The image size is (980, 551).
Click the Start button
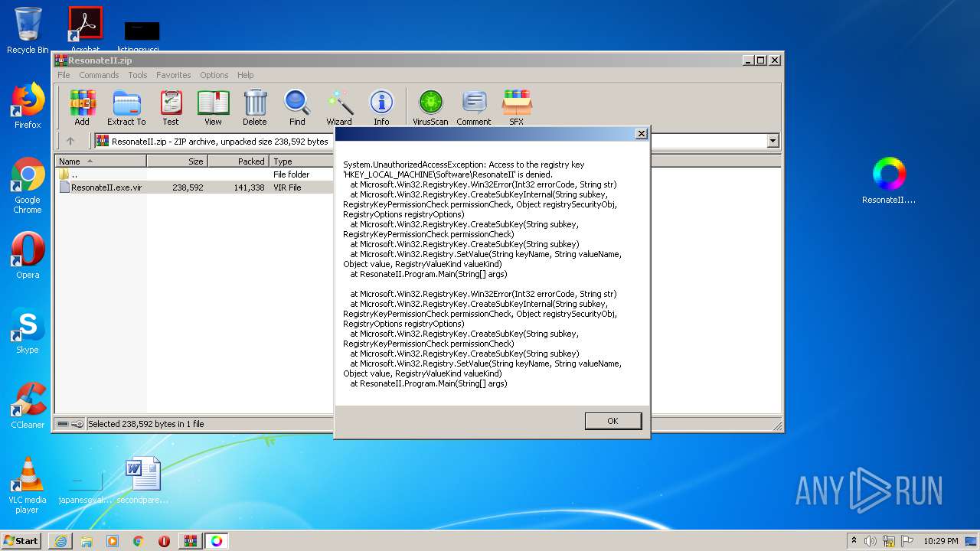click(21, 541)
